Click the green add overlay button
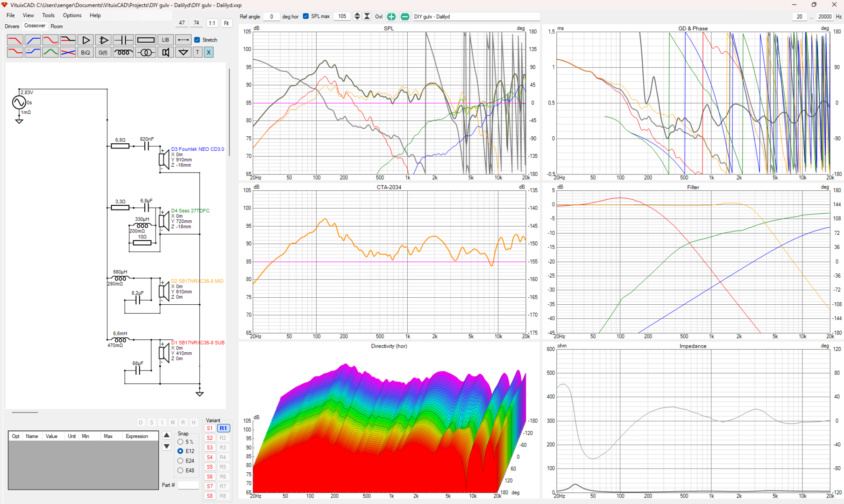The image size is (844, 504). [x=391, y=17]
